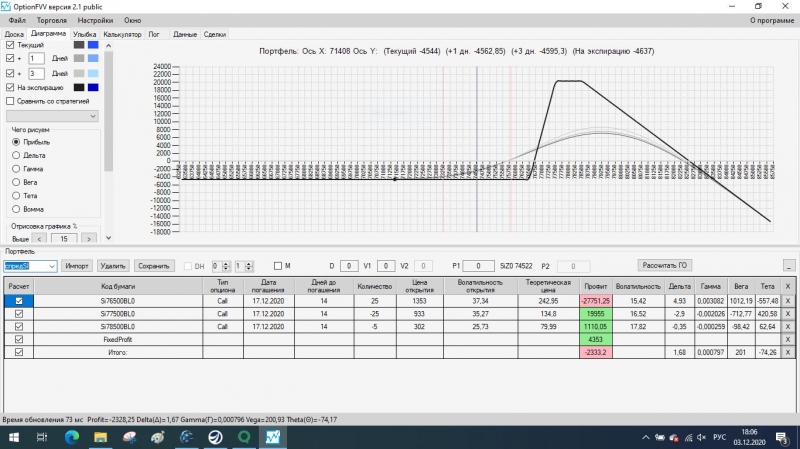Select the Дельта radio button

click(16, 155)
